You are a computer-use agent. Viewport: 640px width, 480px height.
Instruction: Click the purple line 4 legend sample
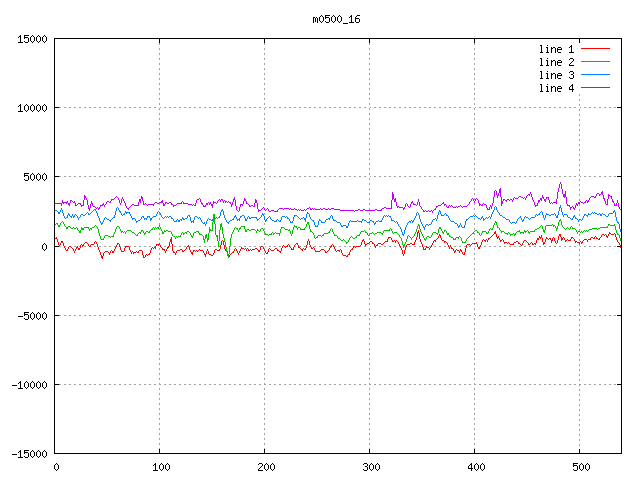(x=595, y=88)
